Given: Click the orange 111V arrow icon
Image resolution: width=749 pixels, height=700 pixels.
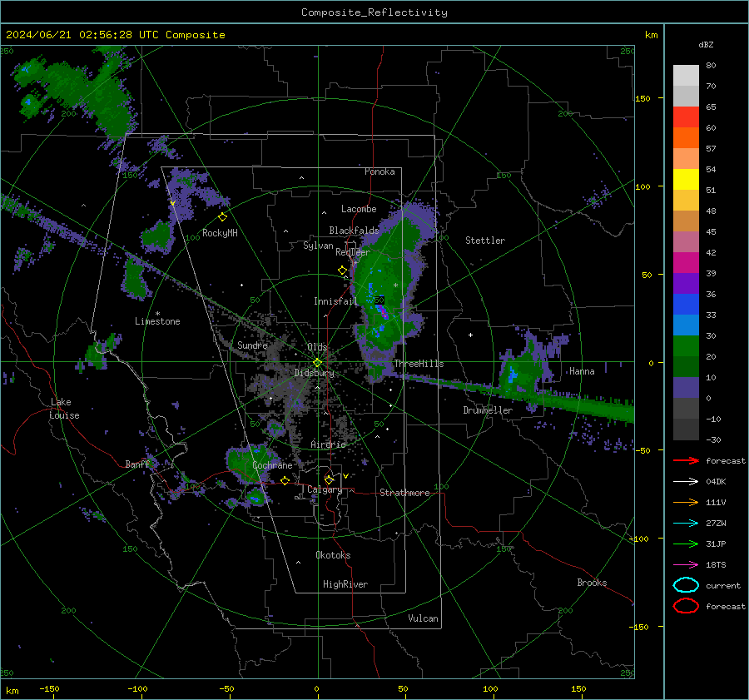Looking at the screenshot, I should click(686, 502).
